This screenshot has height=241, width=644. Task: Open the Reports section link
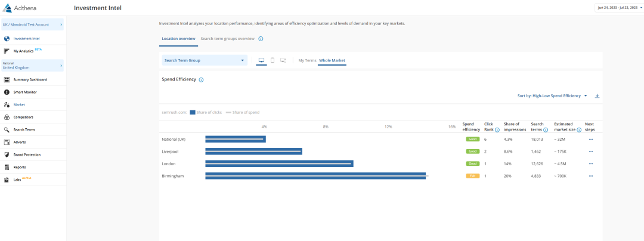click(x=20, y=167)
